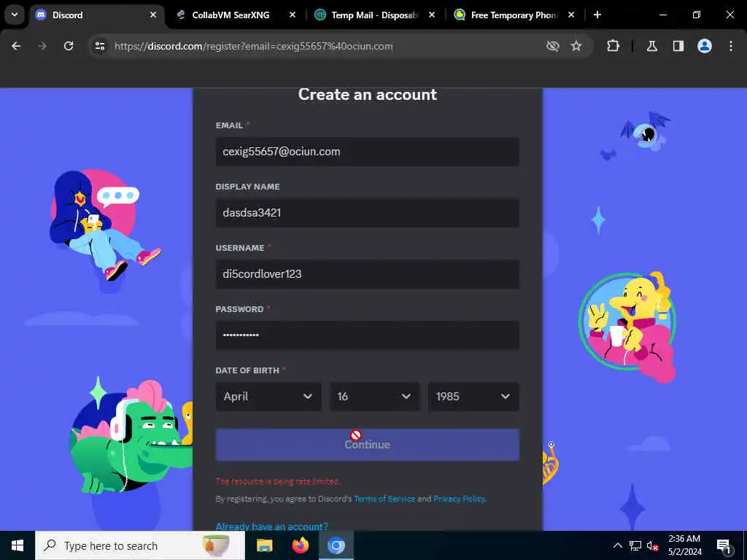Open the Windows Start menu
The image size is (747, 560).
click(18, 545)
